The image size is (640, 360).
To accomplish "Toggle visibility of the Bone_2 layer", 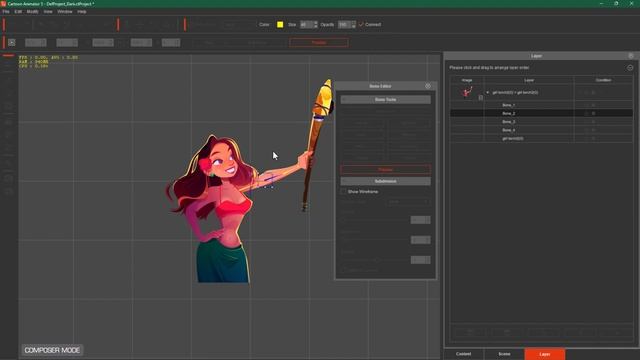I will tap(586, 113).
